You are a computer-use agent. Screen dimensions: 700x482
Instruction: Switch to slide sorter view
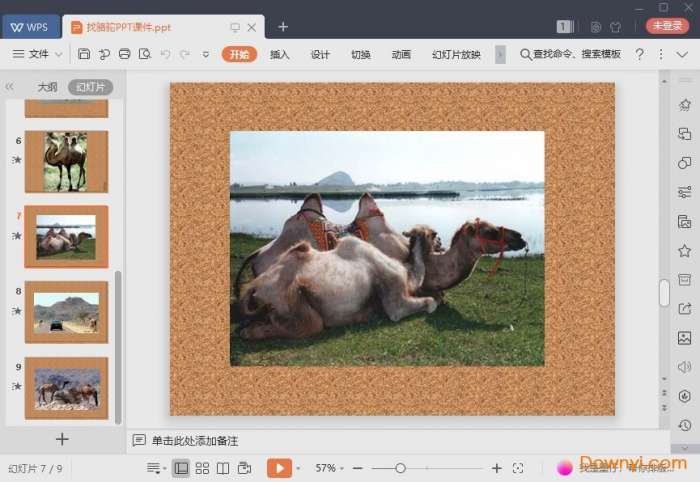[x=202, y=468]
